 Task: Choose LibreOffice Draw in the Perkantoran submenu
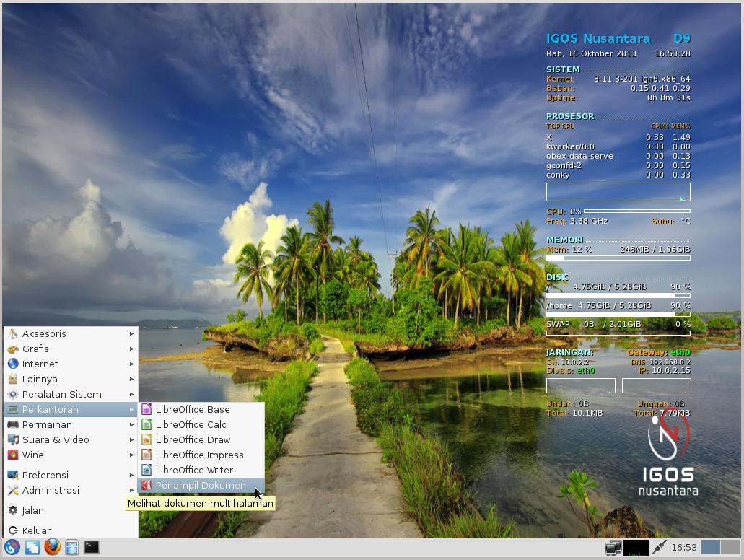pyautogui.click(x=193, y=439)
